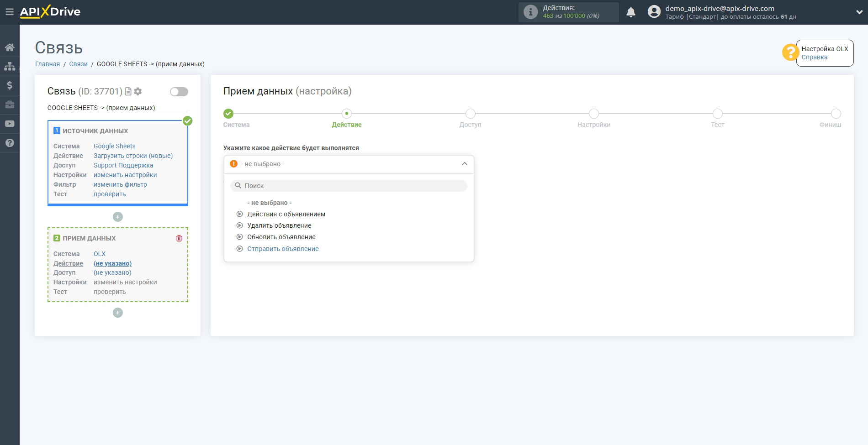Open Support Поддержка access link

pos(123,165)
